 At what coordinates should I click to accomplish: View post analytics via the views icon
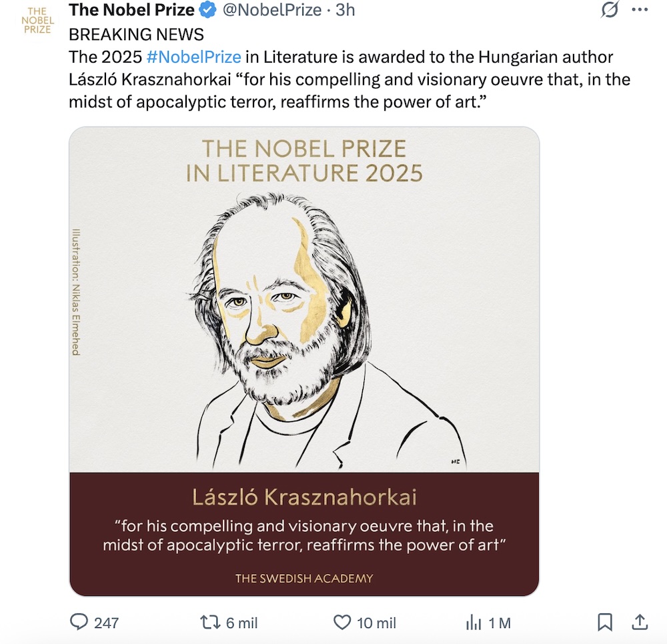click(x=474, y=623)
